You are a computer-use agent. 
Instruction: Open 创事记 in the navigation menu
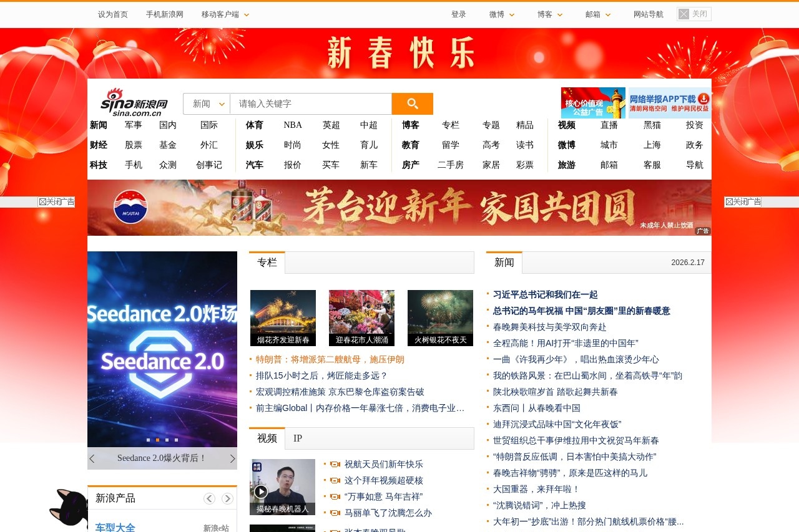pos(209,165)
